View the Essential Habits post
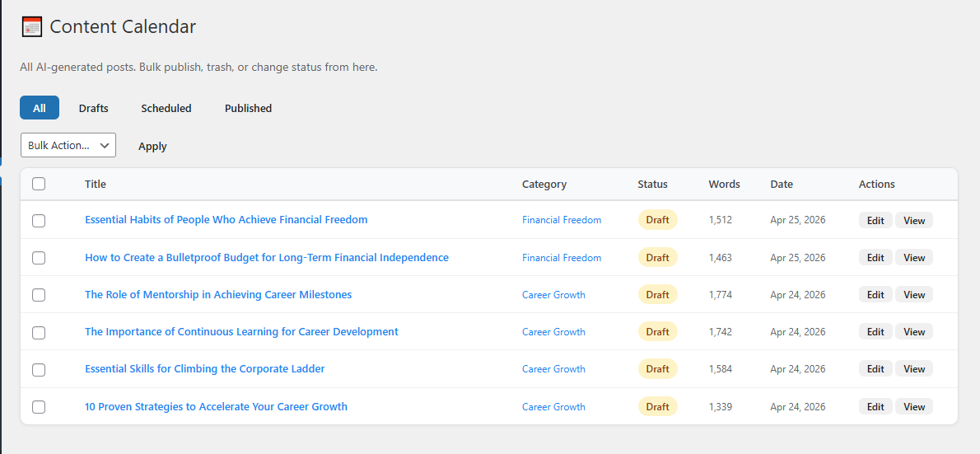 pyautogui.click(x=914, y=220)
